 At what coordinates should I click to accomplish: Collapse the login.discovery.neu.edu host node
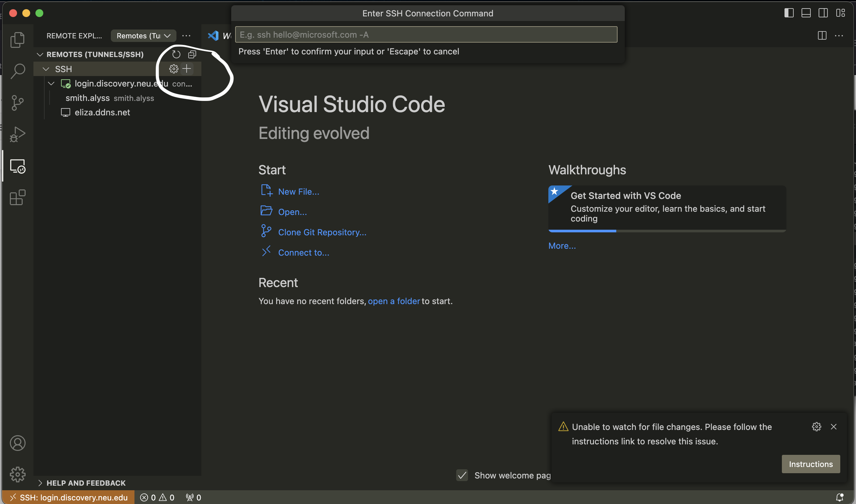click(51, 84)
